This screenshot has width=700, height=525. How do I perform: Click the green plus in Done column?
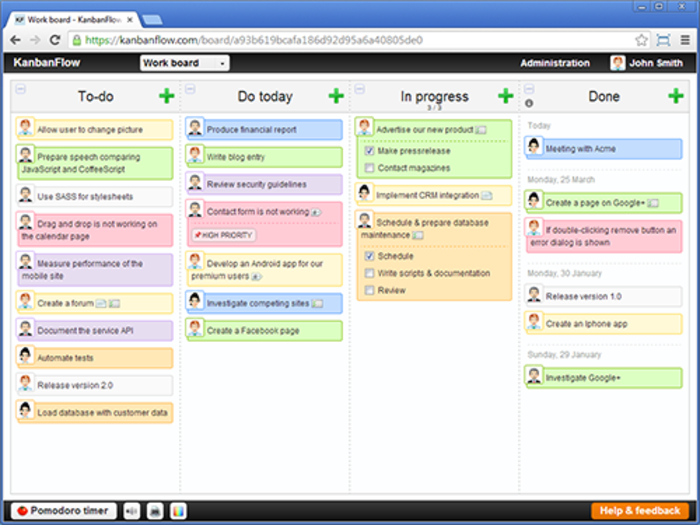[675, 97]
